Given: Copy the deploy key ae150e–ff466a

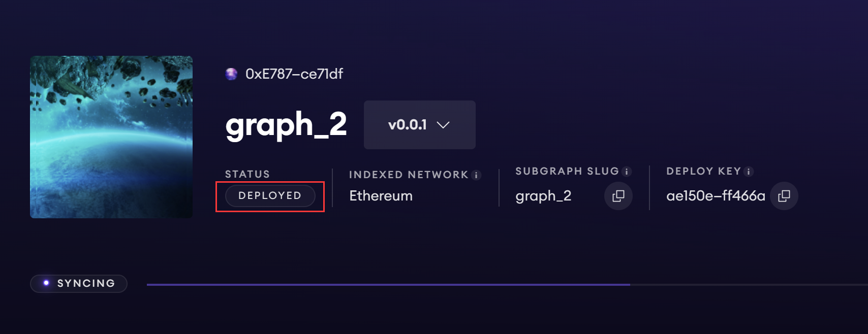Looking at the screenshot, I should (x=784, y=196).
